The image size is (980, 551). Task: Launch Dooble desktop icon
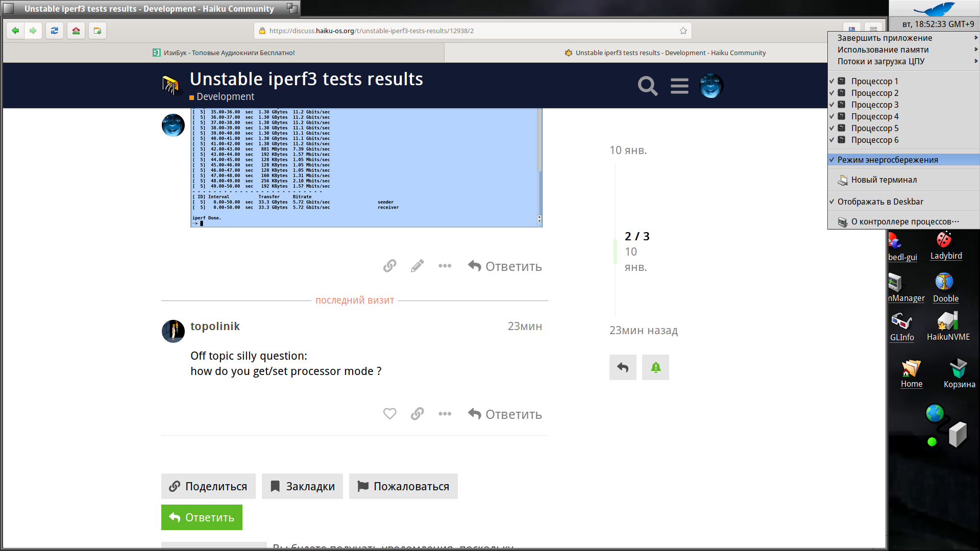[x=945, y=288]
